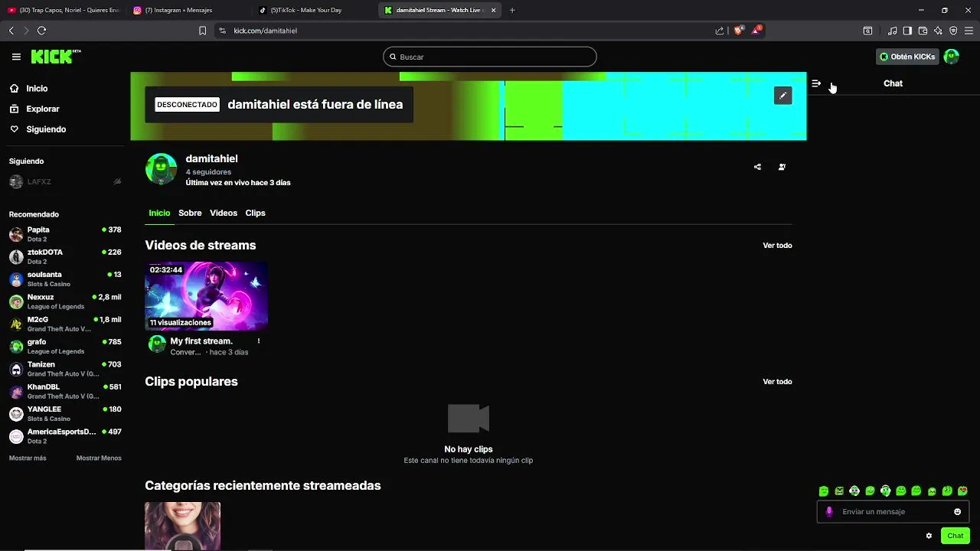Click the browser share icon in address bar

click(720, 31)
